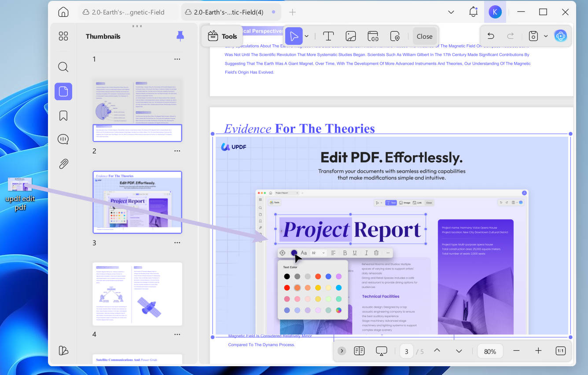
Task: Open the attachments panel
Action: pos(63,164)
